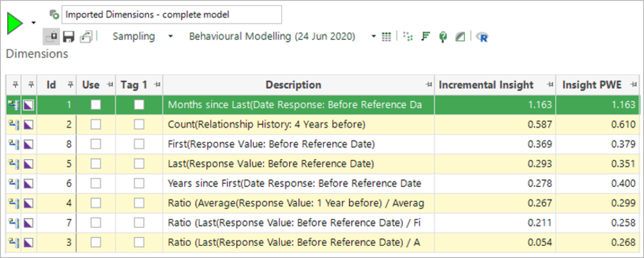Click the Description column header

coord(293,85)
